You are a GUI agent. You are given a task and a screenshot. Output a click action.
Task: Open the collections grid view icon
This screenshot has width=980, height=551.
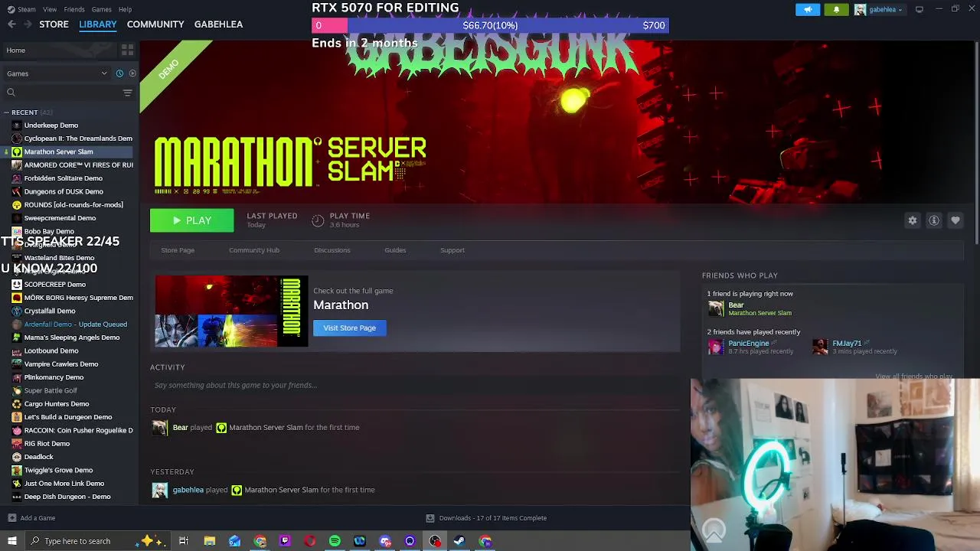tap(128, 50)
